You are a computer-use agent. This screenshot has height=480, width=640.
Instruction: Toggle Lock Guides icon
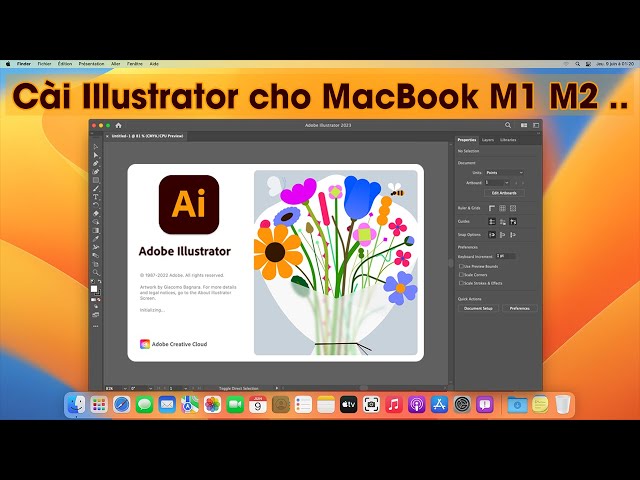click(x=502, y=222)
